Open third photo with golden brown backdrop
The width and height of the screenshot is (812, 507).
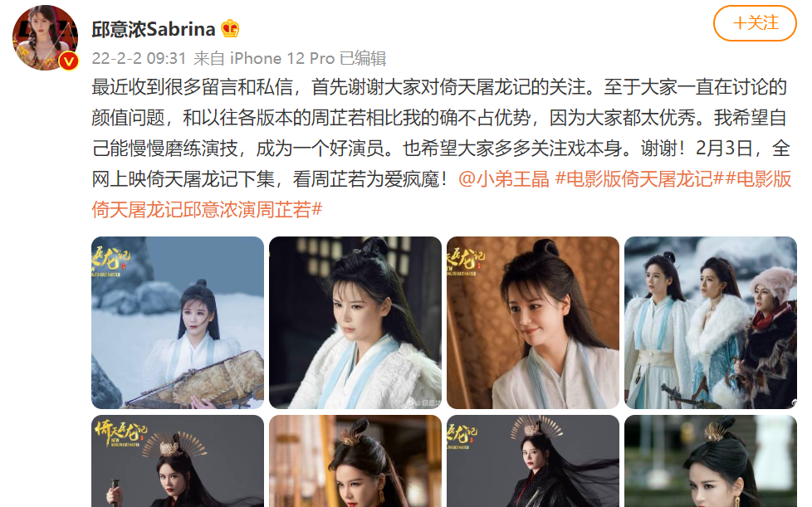tap(533, 323)
